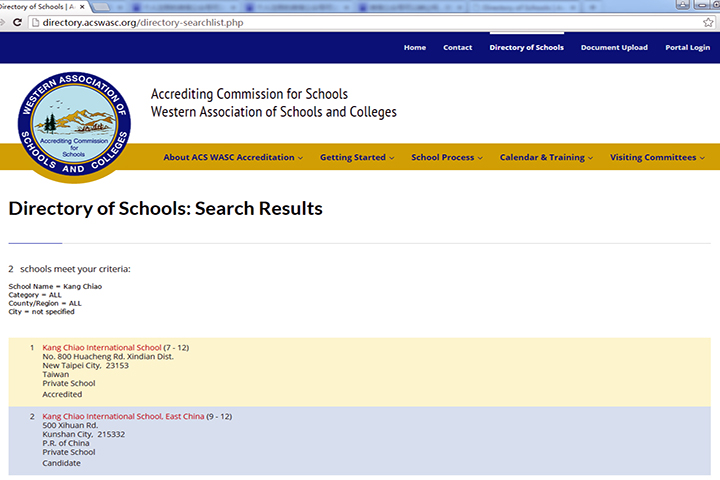
Task: Open the Kang Chiao International School (7 - 12) link
Action: click(x=102, y=348)
